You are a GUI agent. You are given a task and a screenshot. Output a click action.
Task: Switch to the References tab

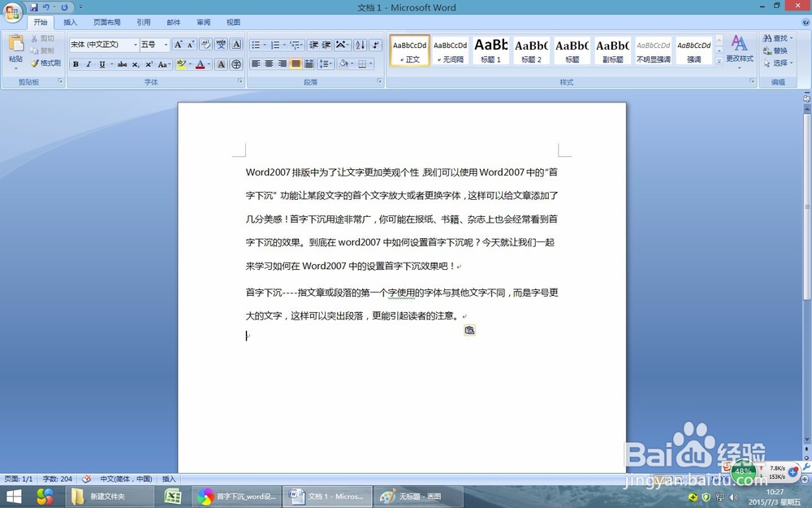(144, 22)
